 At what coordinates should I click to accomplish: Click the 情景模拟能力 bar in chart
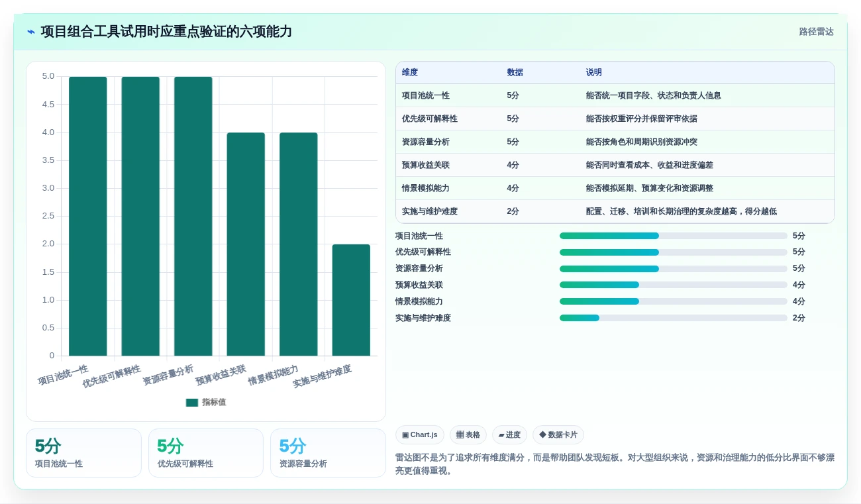[299, 244]
